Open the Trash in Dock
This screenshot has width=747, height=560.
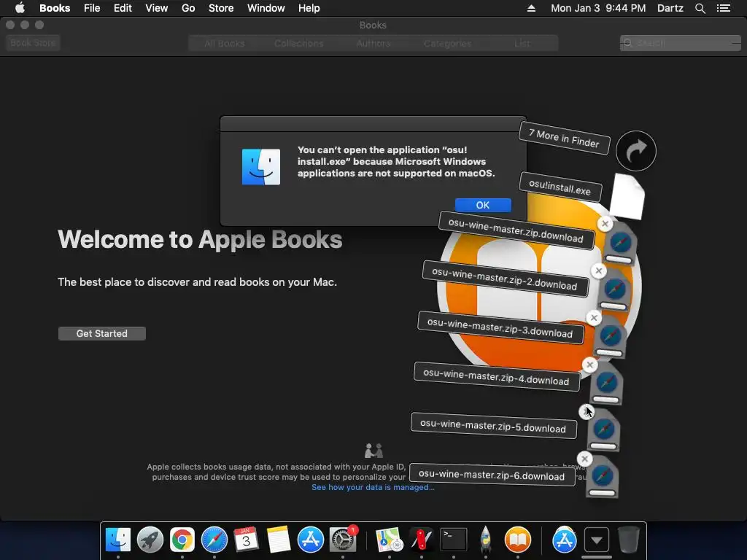click(628, 540)
